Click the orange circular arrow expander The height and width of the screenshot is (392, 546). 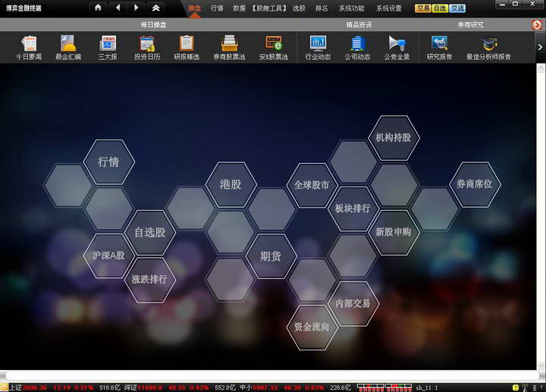pos(537,25)
